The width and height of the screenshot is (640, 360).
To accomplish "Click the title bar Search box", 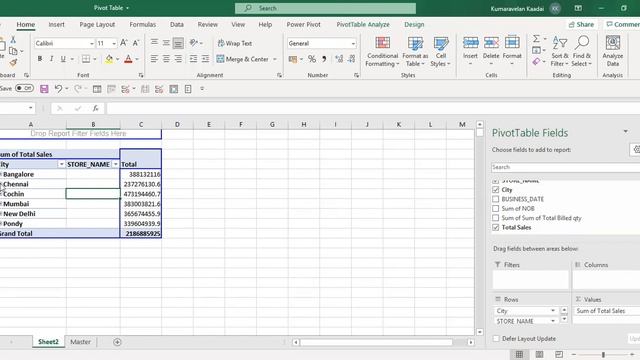I will coord(325,8).
